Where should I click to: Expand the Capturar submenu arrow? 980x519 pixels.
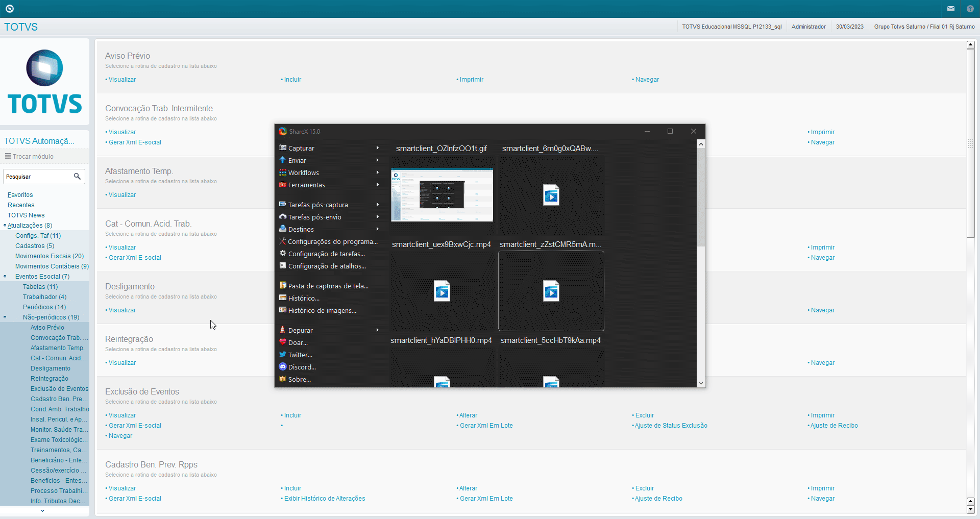point(378,148)
